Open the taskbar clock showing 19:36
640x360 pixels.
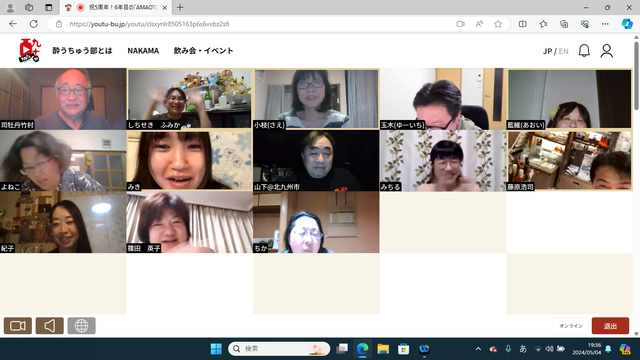pyautogui.click(x=587, y=349)
